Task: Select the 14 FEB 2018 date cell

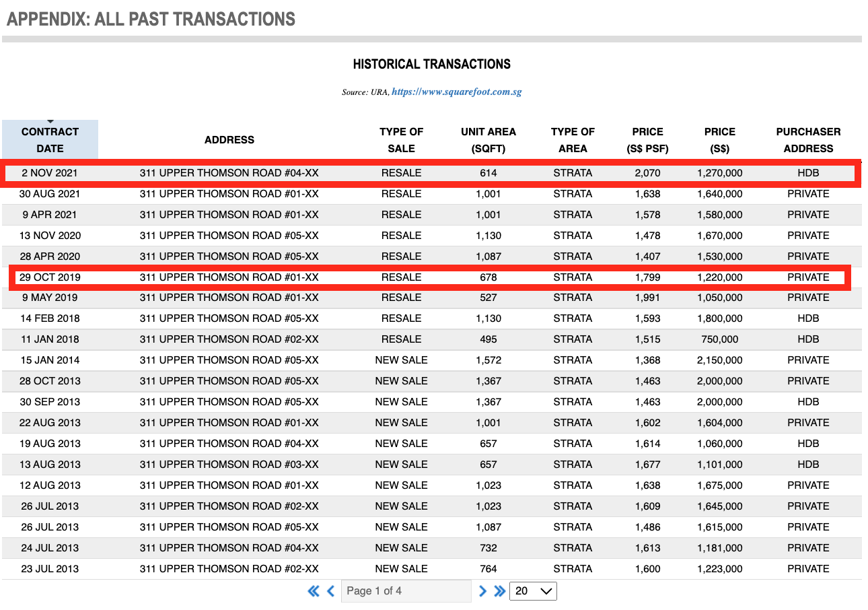Action: click(50, 318)
